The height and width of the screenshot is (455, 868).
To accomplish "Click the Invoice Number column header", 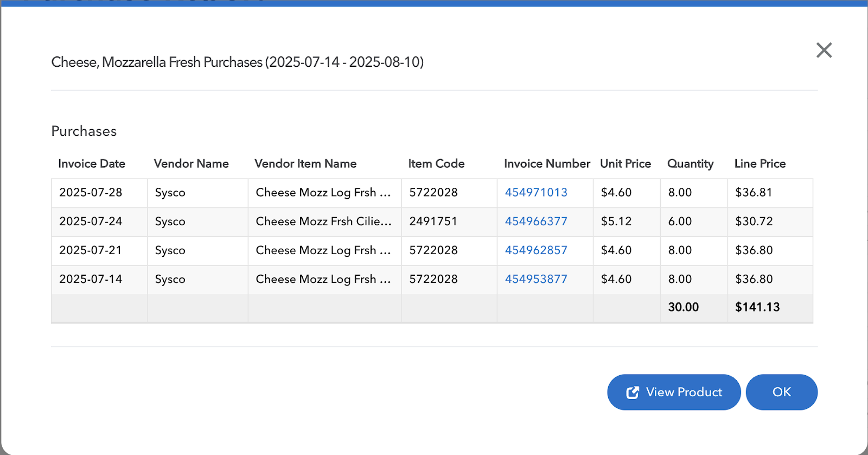I will click(547, 164).
